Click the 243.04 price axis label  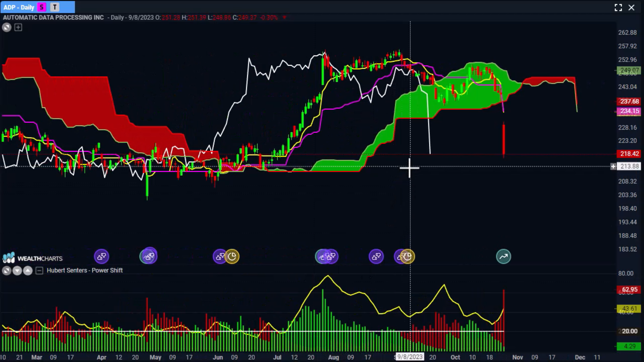[x=627, y=87]
